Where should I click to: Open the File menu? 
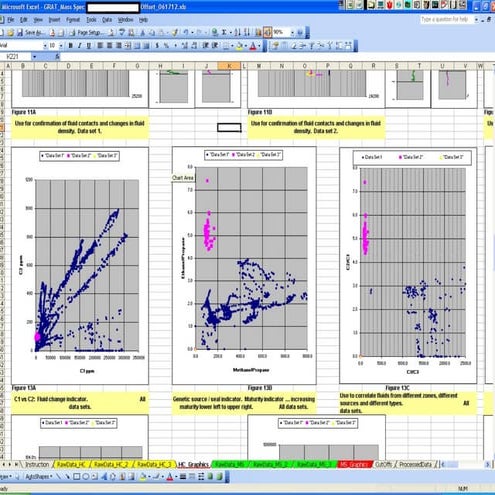[11, 20]
